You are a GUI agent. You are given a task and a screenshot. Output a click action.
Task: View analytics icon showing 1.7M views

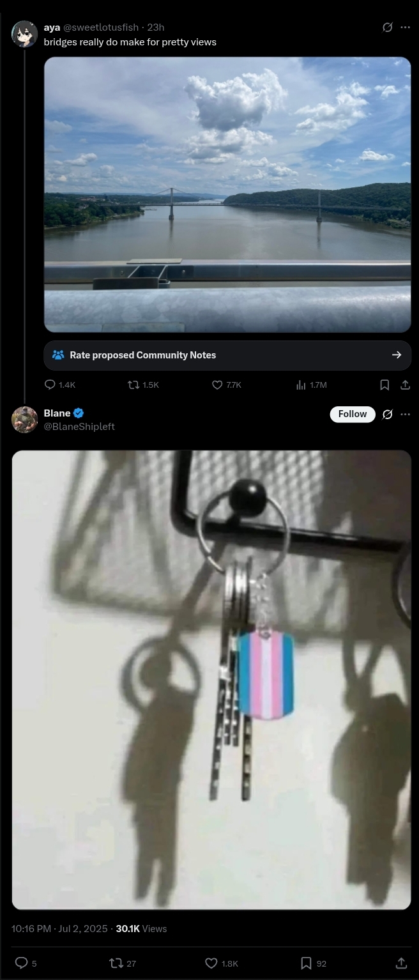tap(301, 385)
